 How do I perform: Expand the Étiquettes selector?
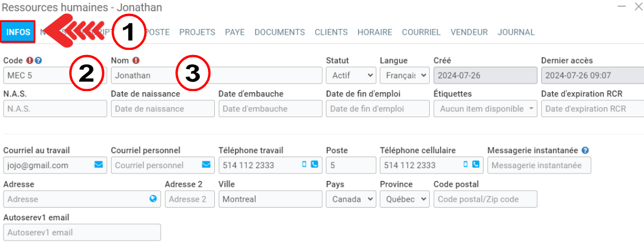click(485, 109)
